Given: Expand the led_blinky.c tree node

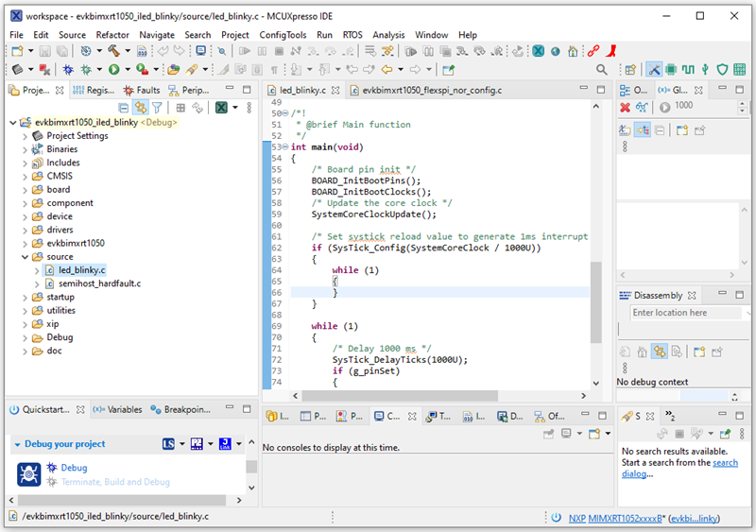Looking at the screenshot, I should pyautogui.click(x=37, y=270).
